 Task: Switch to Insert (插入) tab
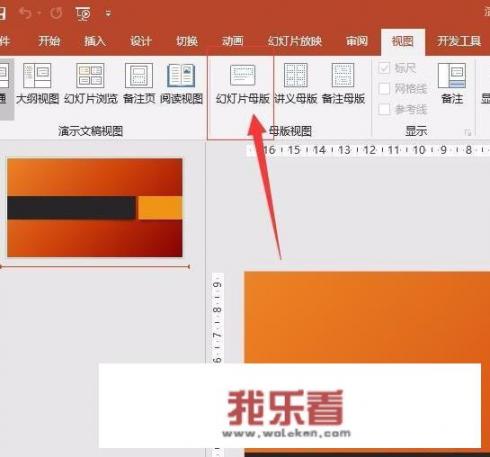95,41
